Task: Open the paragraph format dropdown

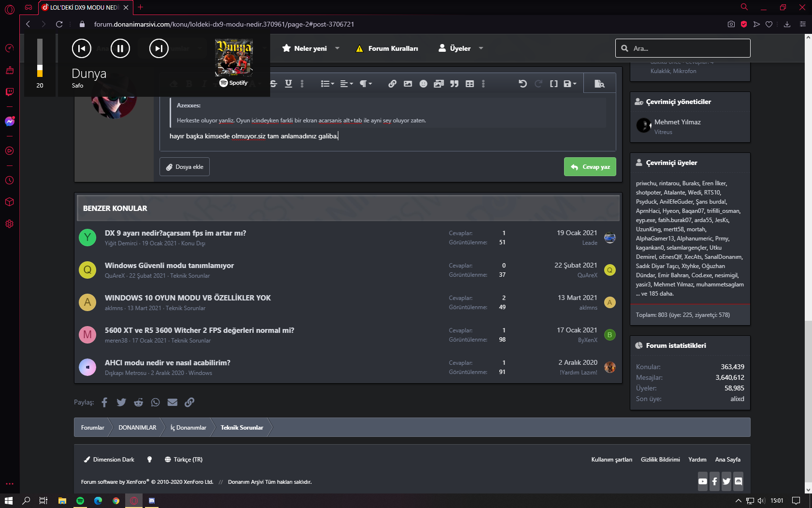Action: pyautogui.click(x=366, y=84)
